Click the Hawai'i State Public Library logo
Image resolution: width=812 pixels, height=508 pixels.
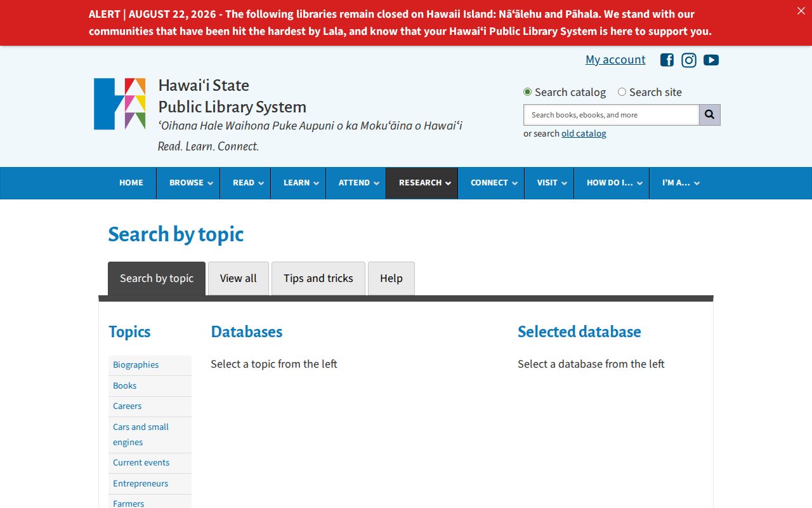pyautogui.click(x=120, y=104)
